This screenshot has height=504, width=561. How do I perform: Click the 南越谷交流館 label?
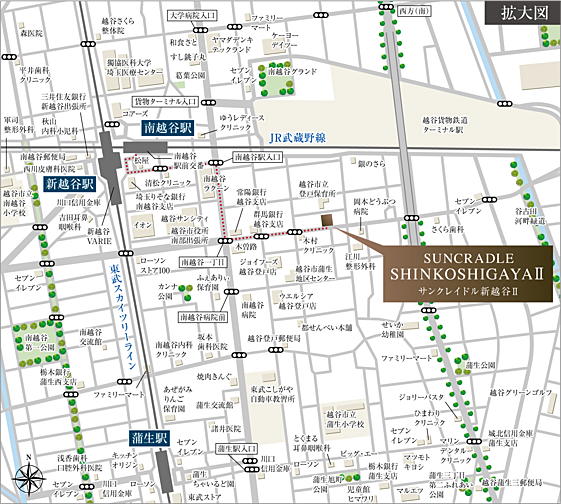[91, 337]
